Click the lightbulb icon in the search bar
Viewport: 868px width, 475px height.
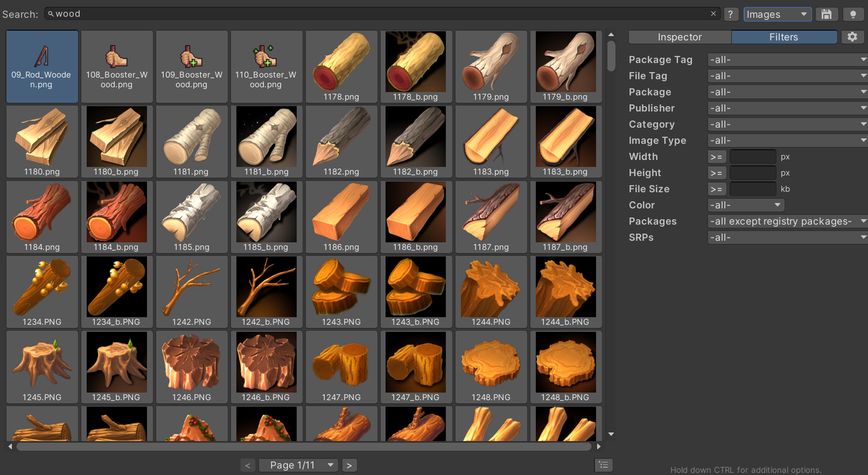pyautogui.click(x=853, y=14)
